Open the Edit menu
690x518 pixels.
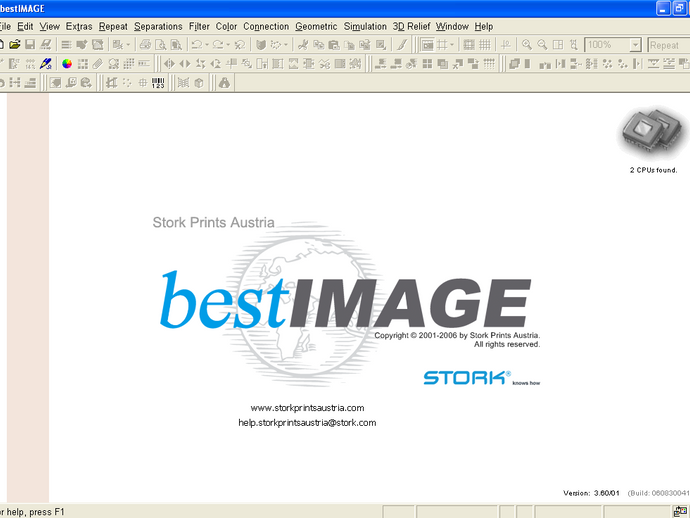click(25, 26)
